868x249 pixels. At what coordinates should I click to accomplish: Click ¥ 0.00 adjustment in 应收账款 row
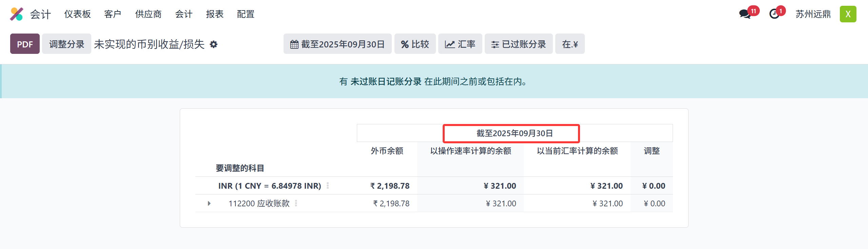pos(654,203)
